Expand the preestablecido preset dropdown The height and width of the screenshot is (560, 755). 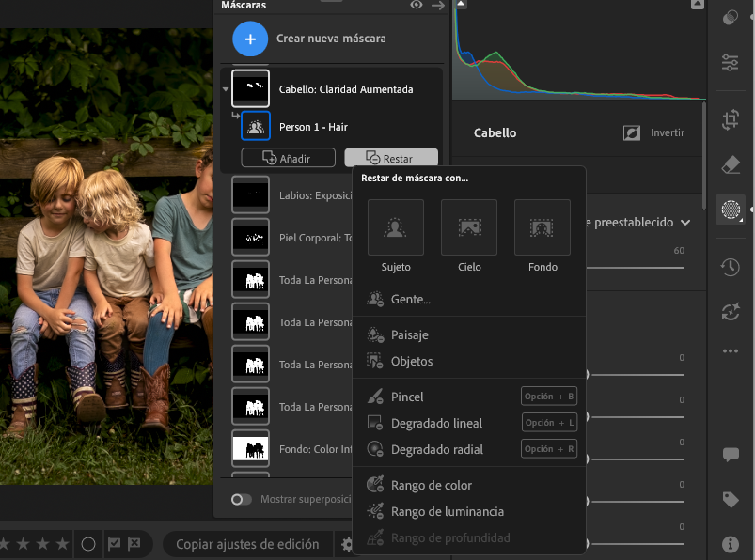[x=685, y=223]
